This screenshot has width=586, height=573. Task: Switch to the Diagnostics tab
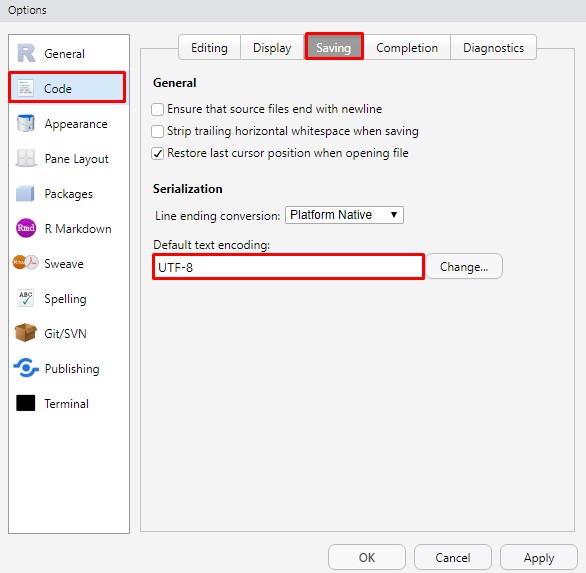(x=493, y=47)
